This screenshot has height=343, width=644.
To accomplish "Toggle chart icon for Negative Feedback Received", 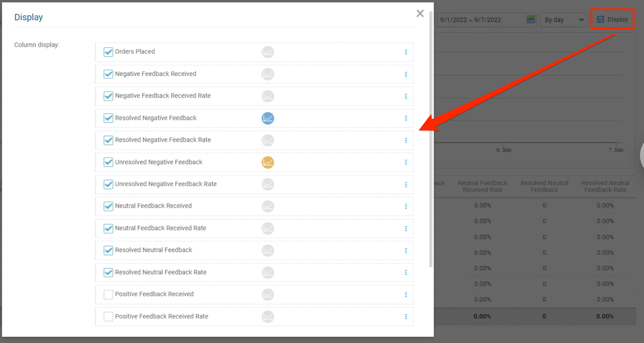I will (268, 74).
